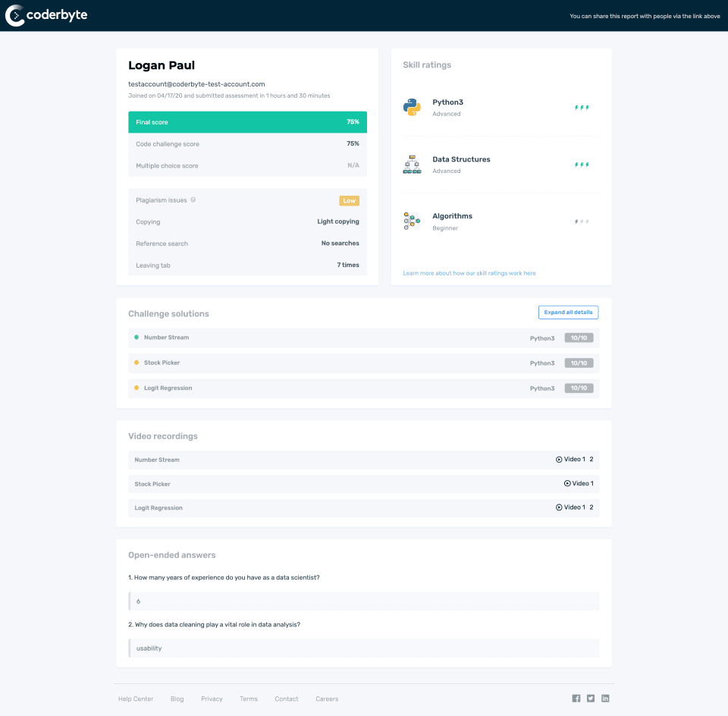Open the skill ratings explanation link
This screenshot has width=728, height=716.
[468, 272]
